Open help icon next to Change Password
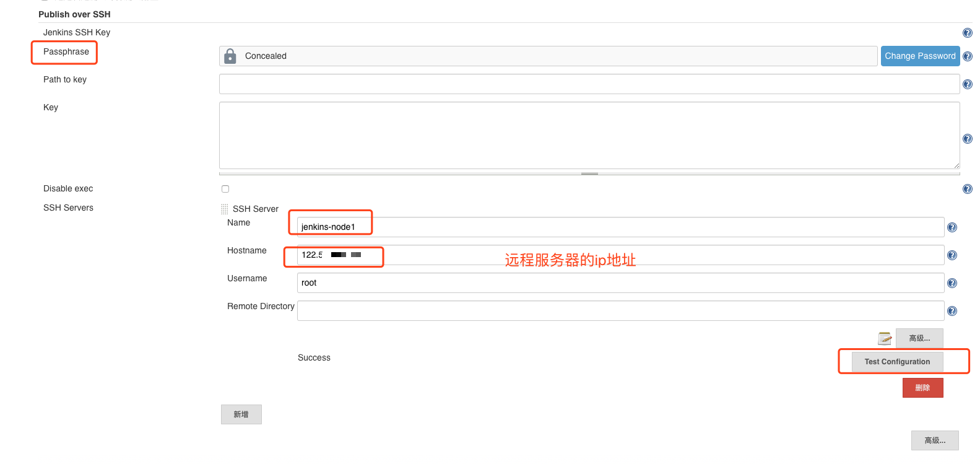The width and height of the screenshot is (980, 464). [968, 56]
